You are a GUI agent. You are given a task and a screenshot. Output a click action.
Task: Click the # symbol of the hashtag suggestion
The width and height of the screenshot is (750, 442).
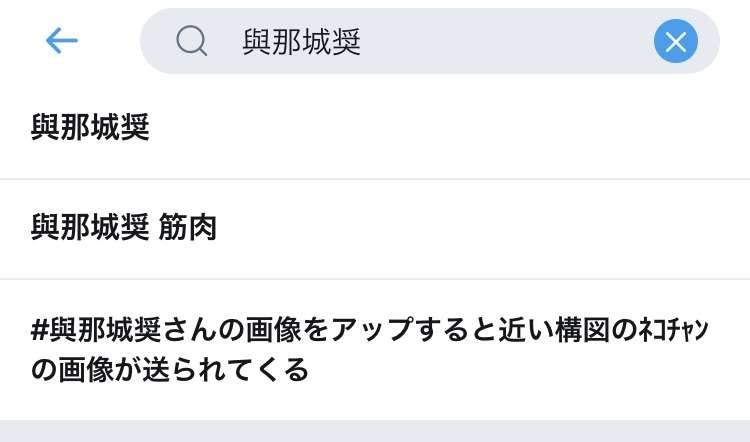point(40,330)
